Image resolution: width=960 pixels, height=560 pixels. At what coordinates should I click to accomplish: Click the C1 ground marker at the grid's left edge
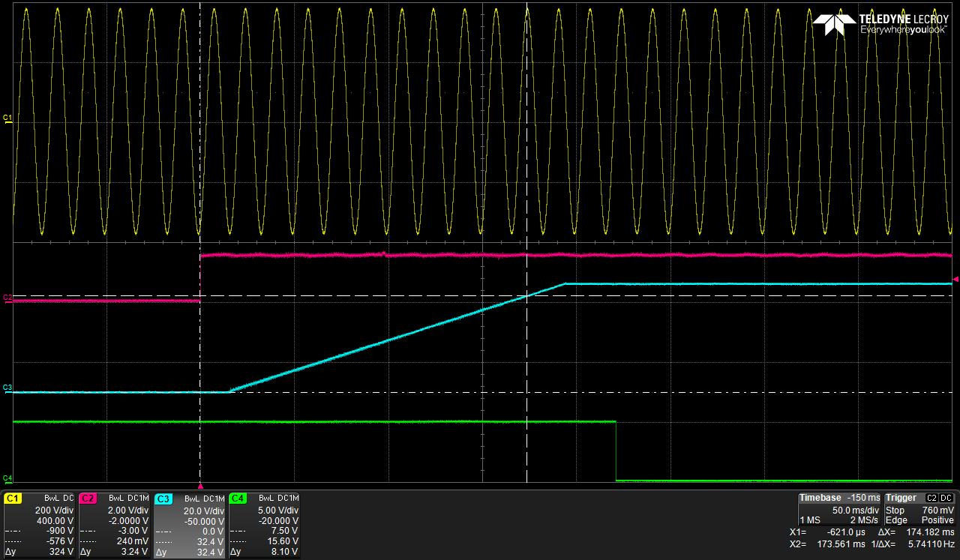pyautogui.click(x=7, y=118)
